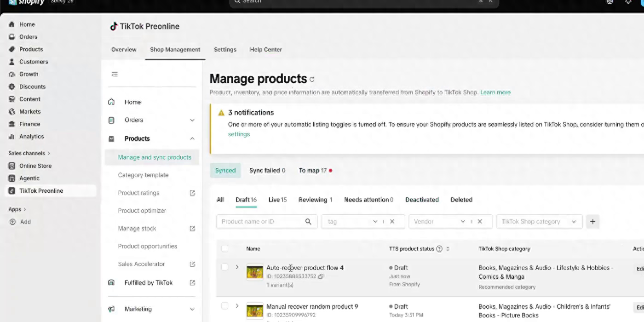Expand the Orders submenu in Shop Management
This screenshot has height=322, width=644.
click(192, 120)
